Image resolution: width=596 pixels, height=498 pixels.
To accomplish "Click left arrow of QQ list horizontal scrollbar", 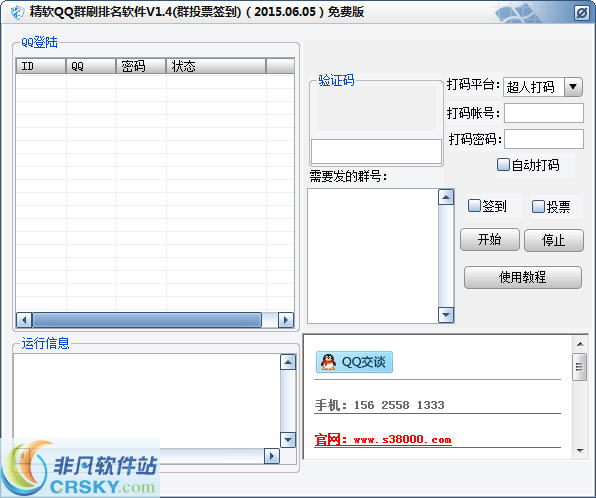I will (24, 320).
